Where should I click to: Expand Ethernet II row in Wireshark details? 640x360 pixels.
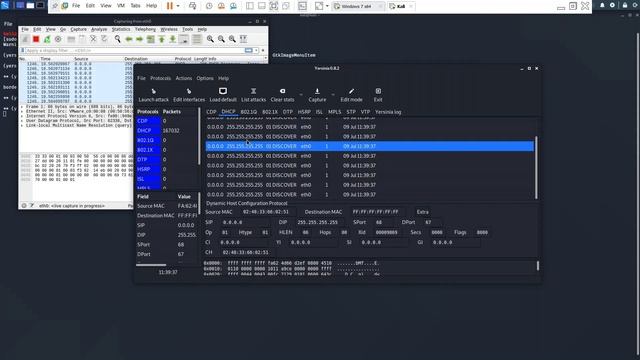pyautogui.click(x=22, y=111)
